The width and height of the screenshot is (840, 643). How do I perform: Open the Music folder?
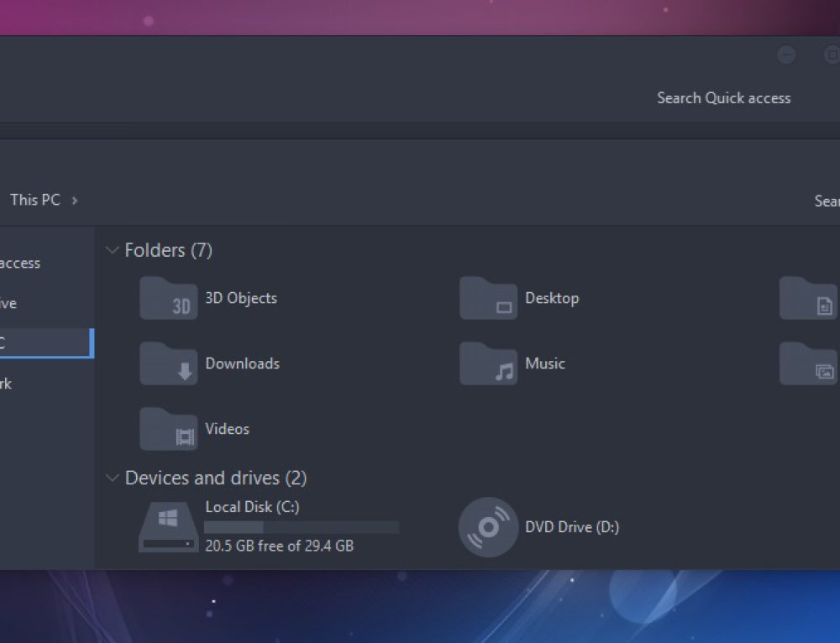point(545,363)
